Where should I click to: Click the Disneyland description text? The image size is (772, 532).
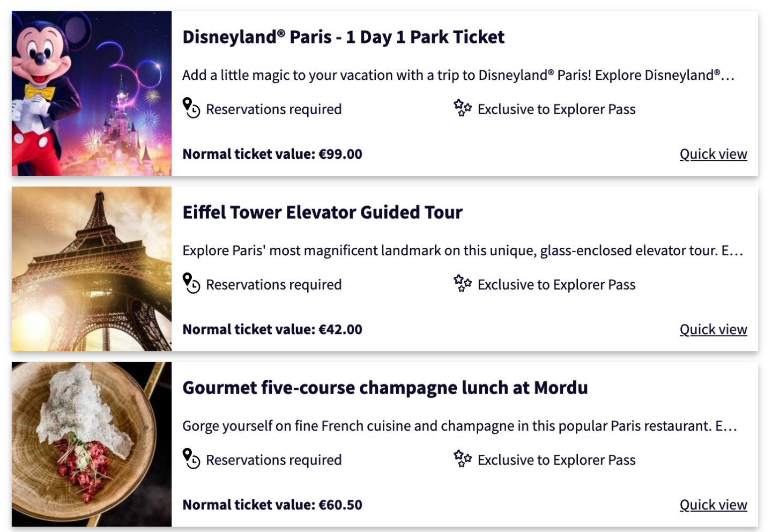pyautogui.click(x=458, y=75)
